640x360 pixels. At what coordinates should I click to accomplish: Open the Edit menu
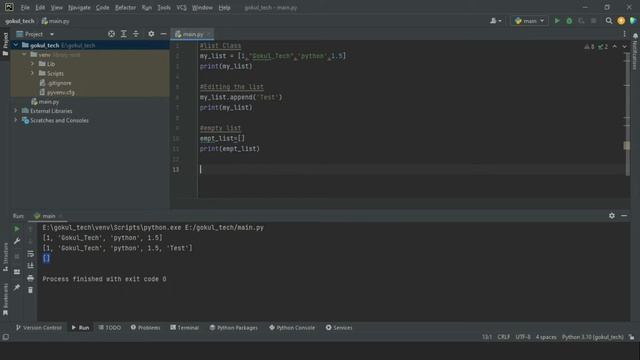pos(40,7)
